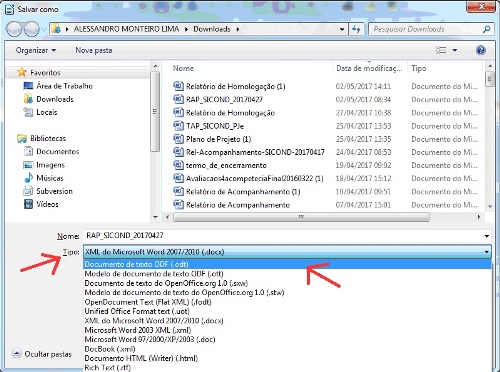Click the Pesquisar Downloads search field
Screen dimensions: 500x372
[x=427, y=29]
